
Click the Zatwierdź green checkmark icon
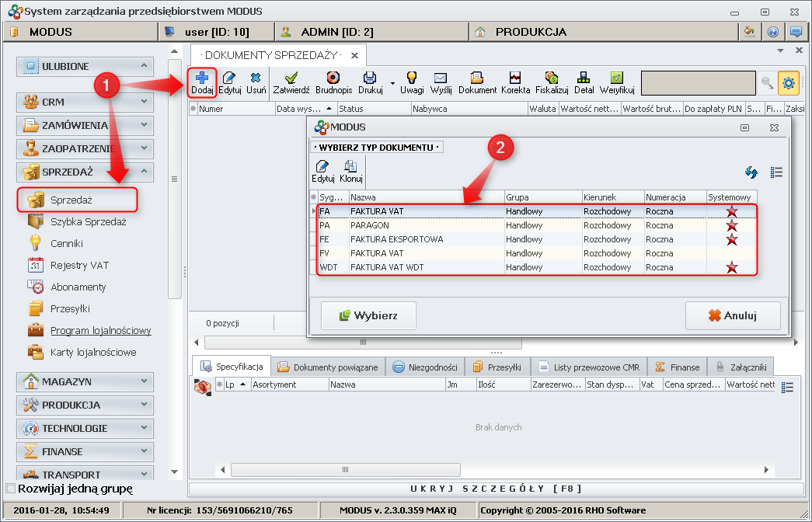click(x=291, y=78)
